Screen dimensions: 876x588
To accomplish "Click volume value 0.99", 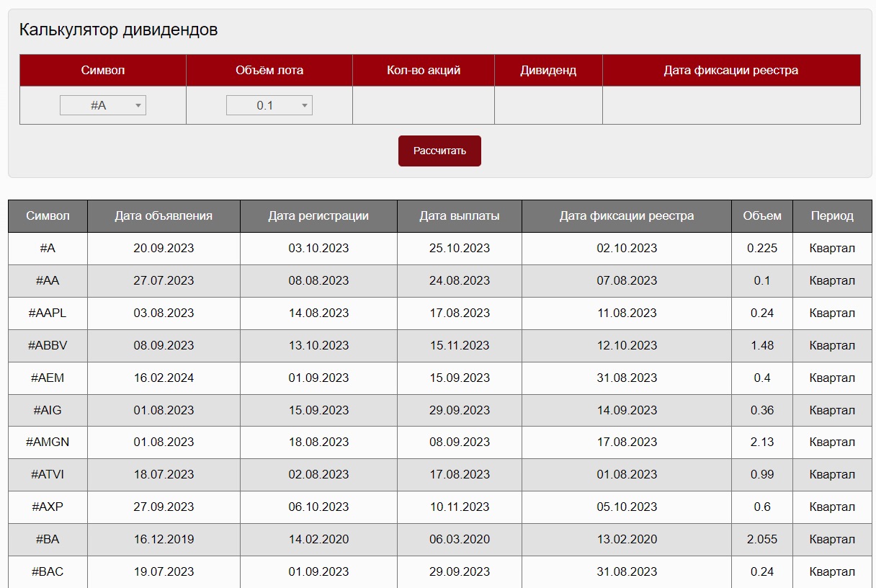I will tap(762, 475).
